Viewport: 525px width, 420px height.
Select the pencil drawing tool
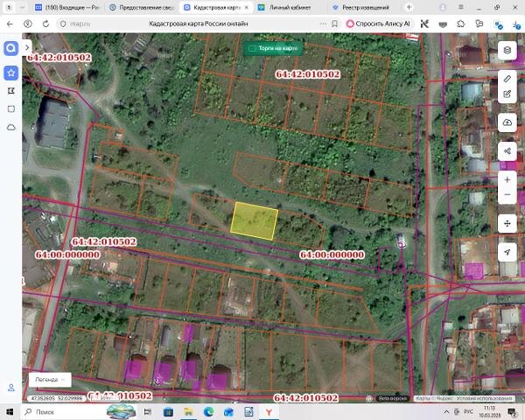click(x=507, y=79)
